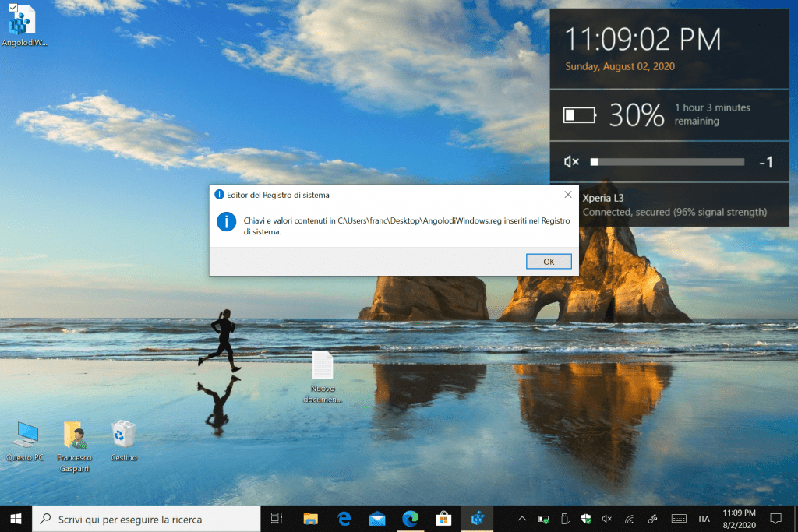Open Windows Security shield tray icon
This screenshot has height=532, width=798.
[x=586, y=519]
